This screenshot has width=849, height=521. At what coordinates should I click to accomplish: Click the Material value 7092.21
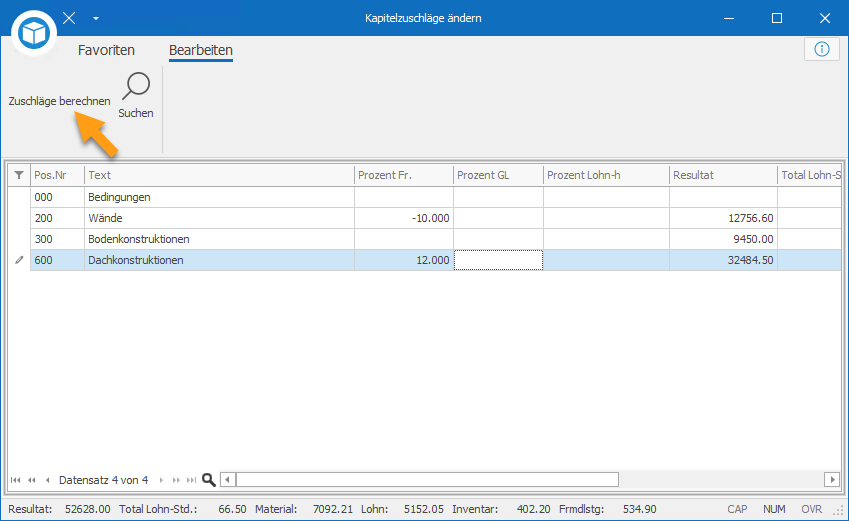coord(332,509)
